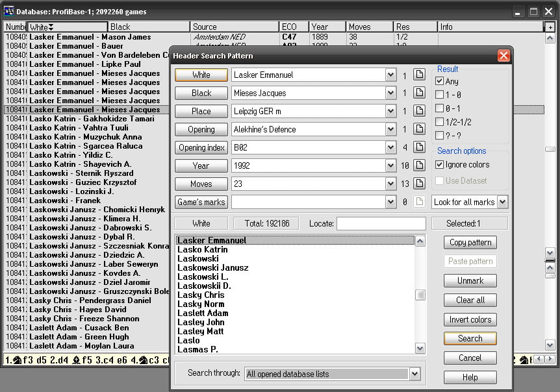Click the page icon beside the White player field
The image size is (560, 392).
[419, 75]
